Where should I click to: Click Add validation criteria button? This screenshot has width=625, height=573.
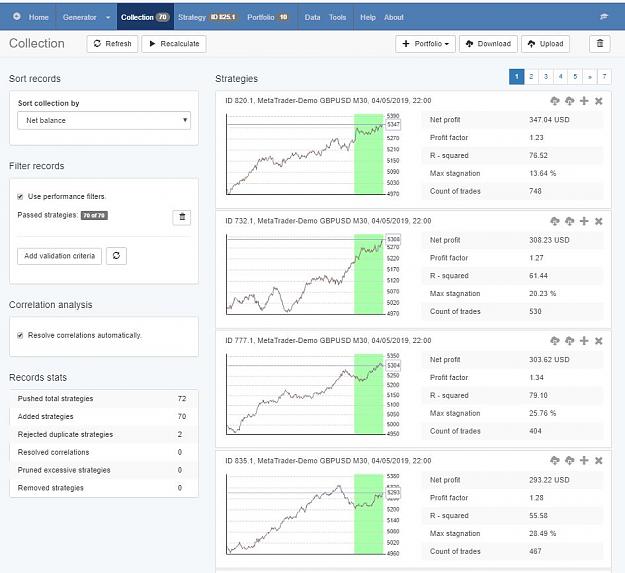click(59, 256)
